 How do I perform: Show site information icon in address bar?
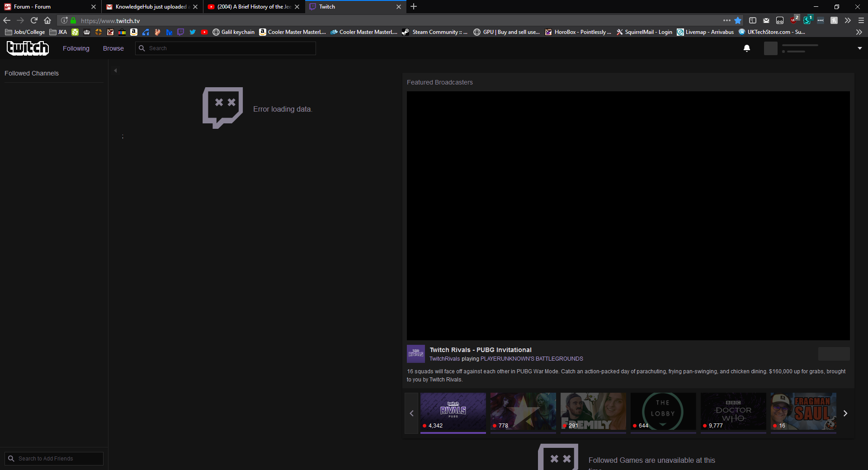coord(64,20)
